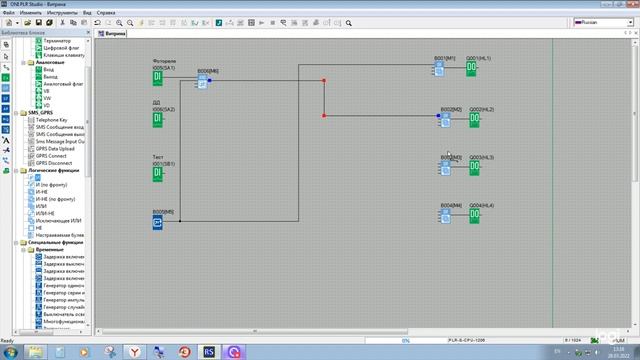Select И-НЕ (по фронту) logic block
The height and width of the screenshot is (360, 640).
(55, 199)
